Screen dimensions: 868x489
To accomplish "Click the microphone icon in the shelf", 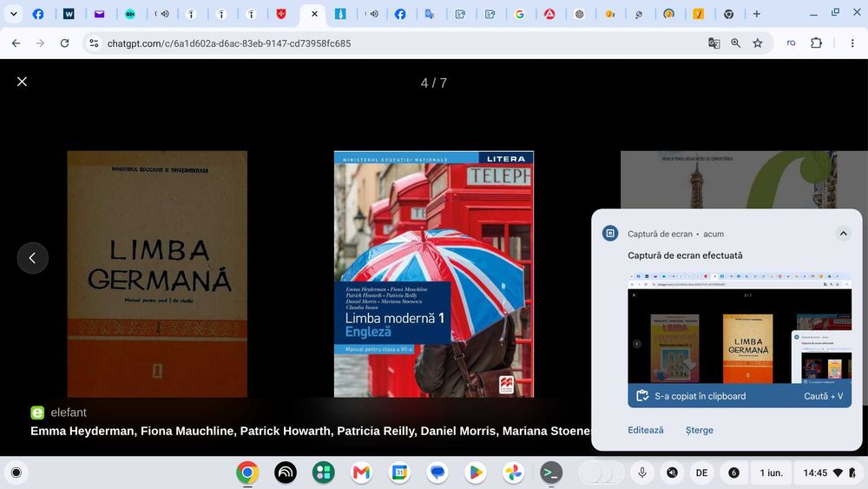I will point(642,472).
